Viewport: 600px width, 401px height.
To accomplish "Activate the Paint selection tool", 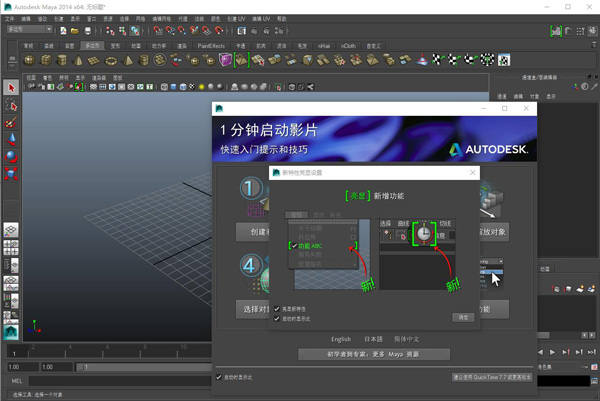I will pyautogui.click(x=11, y=122).
